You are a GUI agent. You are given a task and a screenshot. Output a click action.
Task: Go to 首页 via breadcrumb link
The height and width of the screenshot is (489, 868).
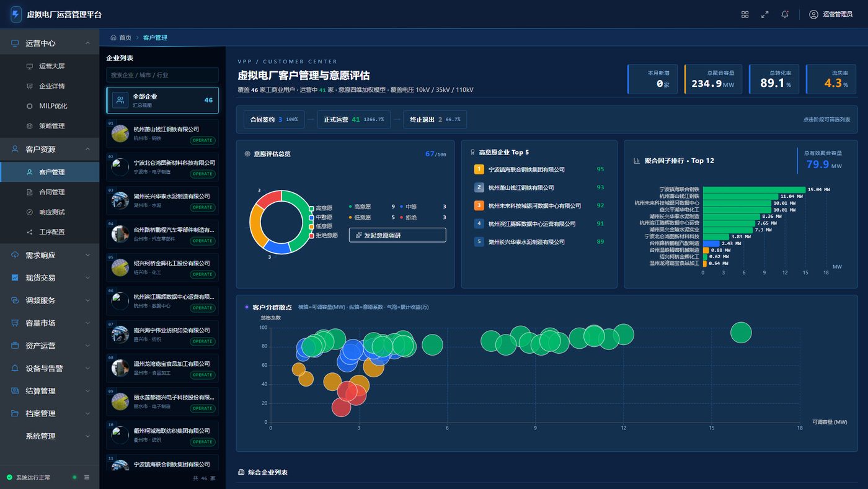click(x=125, y=37)
